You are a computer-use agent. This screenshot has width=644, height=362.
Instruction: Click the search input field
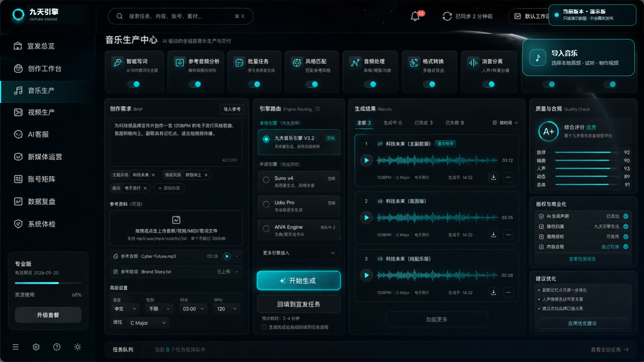[x=181, y=16]
